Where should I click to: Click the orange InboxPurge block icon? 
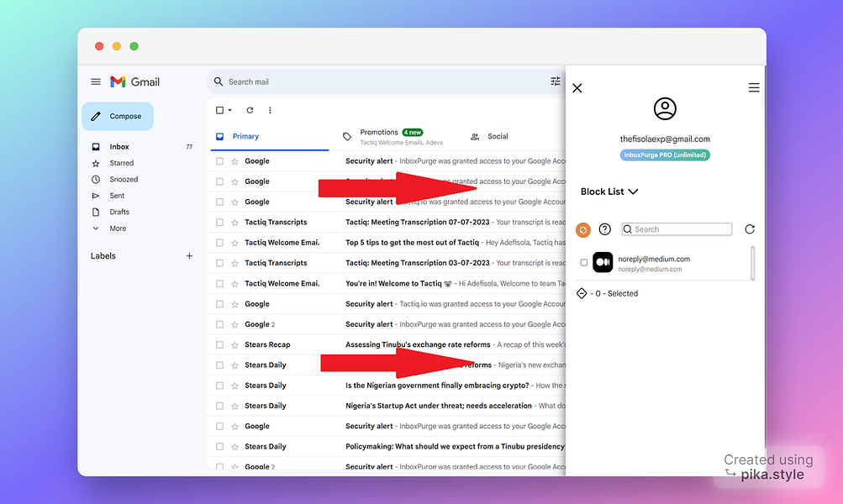tap(583, 228)
